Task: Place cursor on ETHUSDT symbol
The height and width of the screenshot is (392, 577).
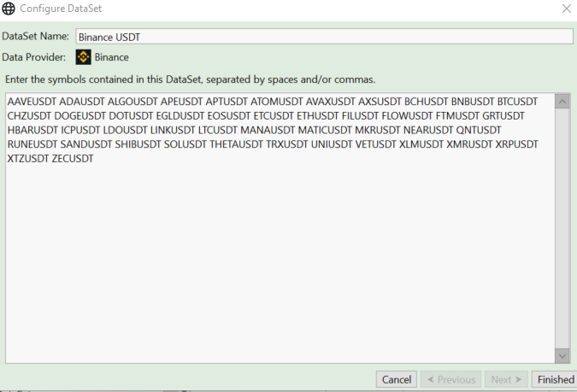Action: pyautogui.click(x=317, y=115)
